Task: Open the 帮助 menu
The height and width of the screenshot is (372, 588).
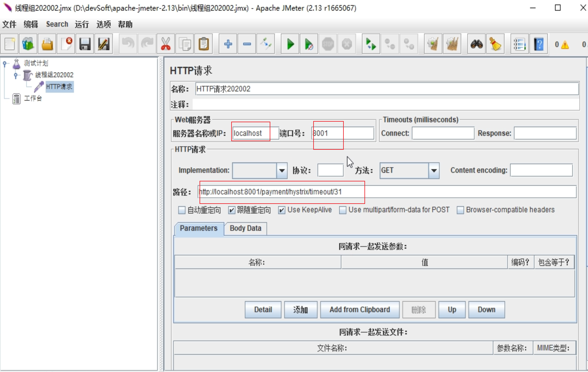Action: click(x=125, y=24)
